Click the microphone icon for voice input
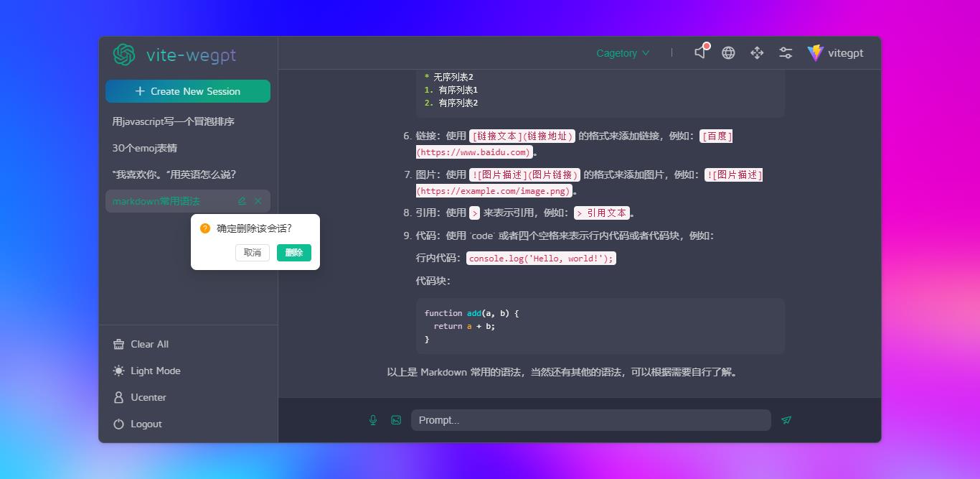 (x=373, y=420)
